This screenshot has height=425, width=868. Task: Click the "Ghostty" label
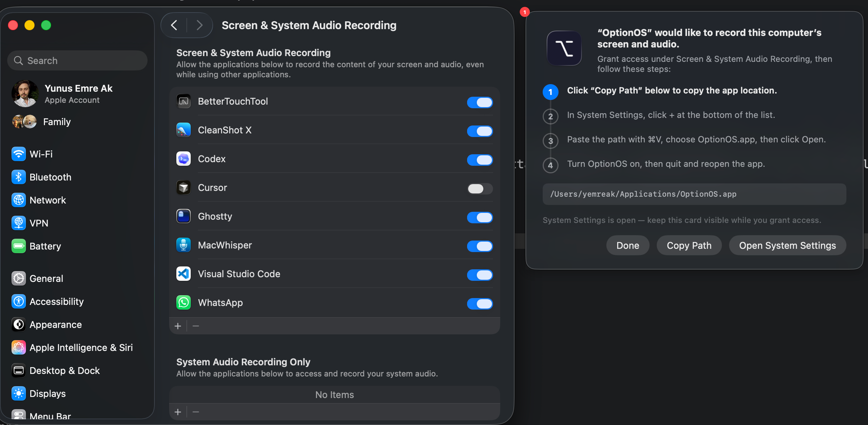[x=215, y=216]
